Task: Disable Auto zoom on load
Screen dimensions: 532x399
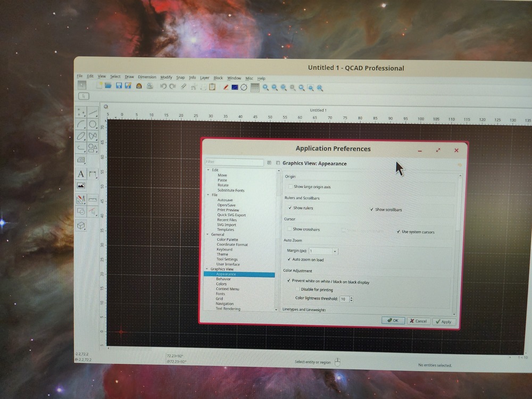Action: pyautogui.click(x=290, y=260)
